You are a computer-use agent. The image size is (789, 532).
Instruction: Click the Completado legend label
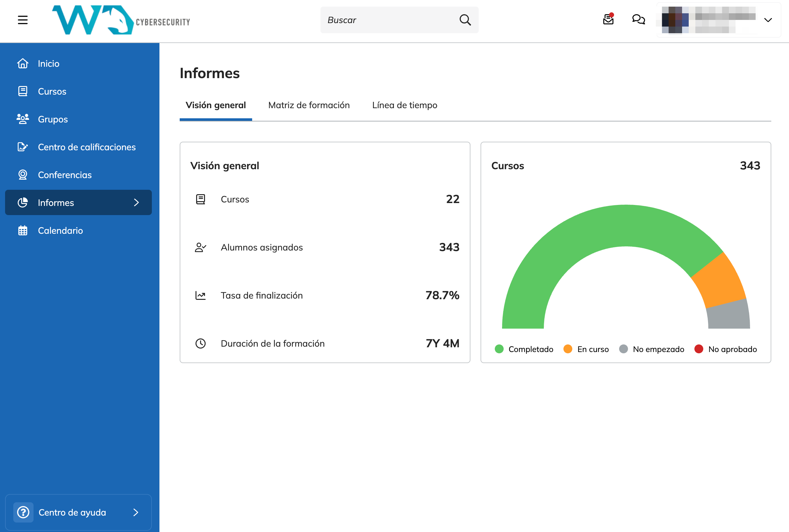pyautogui.click(x=531, y=349)
